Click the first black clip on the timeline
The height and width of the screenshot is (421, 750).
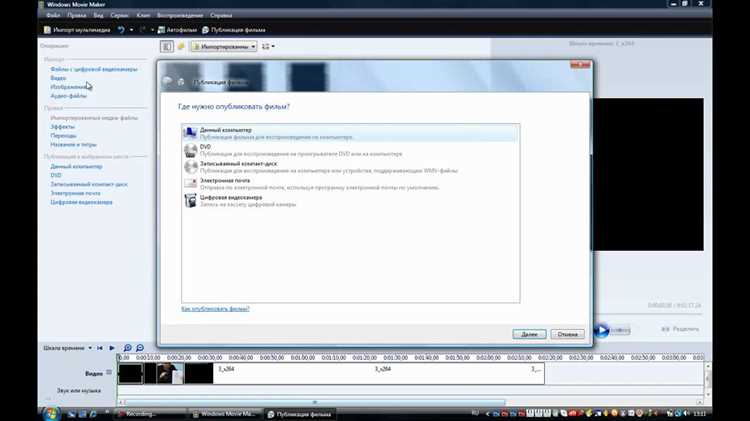pyautogui.click(x=131, y=374)
